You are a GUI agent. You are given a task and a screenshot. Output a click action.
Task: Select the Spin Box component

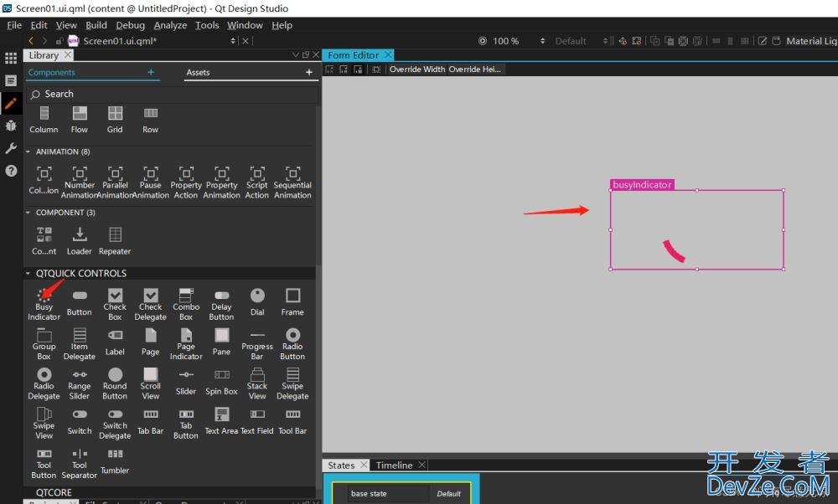pyautogui.click(x=221, y=383)
